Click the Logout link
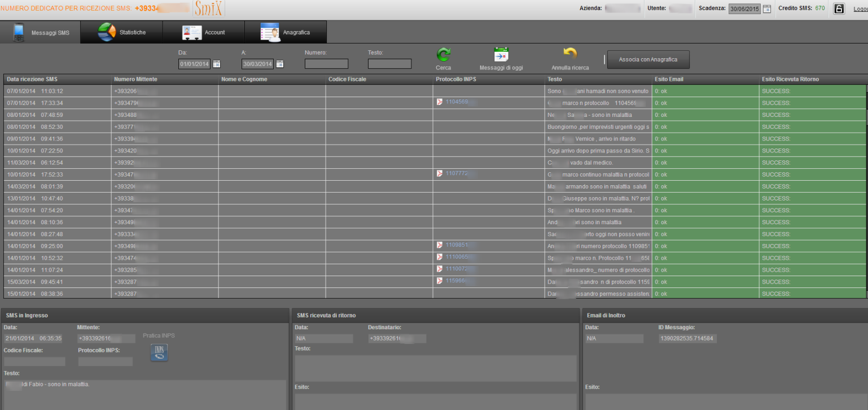This screenshot has width=868, height=410. [x=860, y=8]
